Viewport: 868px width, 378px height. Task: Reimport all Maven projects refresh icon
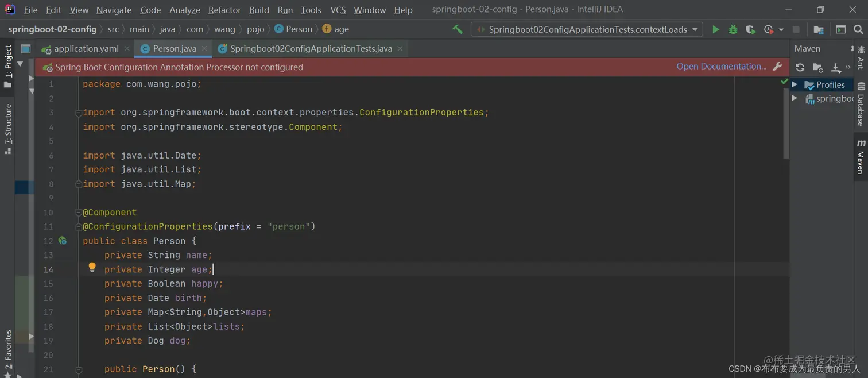point(800,68)
